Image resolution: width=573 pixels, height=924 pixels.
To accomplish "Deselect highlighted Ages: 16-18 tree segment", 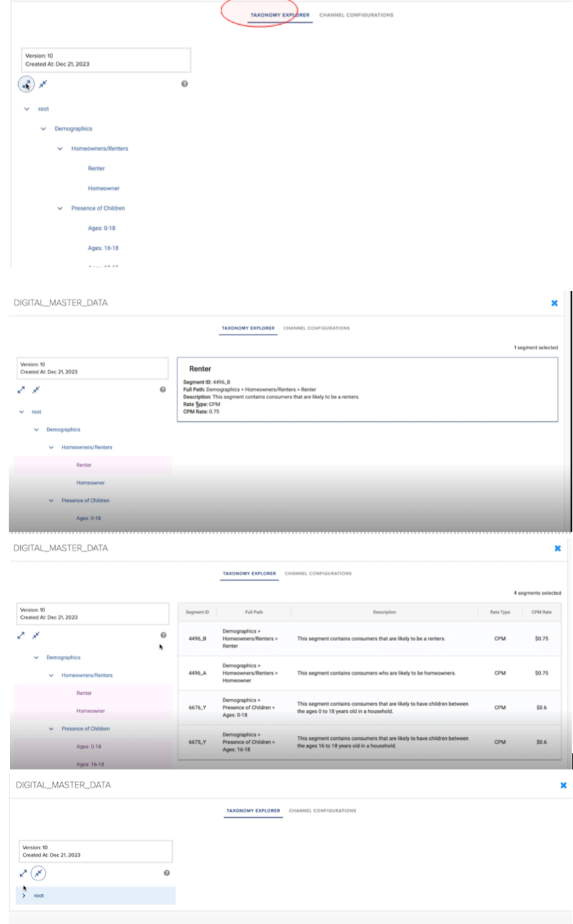I will 90,764.
